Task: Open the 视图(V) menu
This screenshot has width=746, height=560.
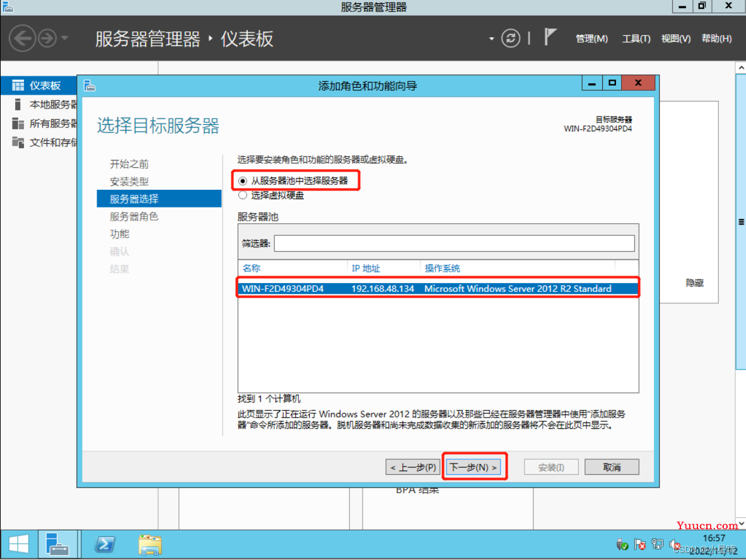Action: click(x=675, y=38)
